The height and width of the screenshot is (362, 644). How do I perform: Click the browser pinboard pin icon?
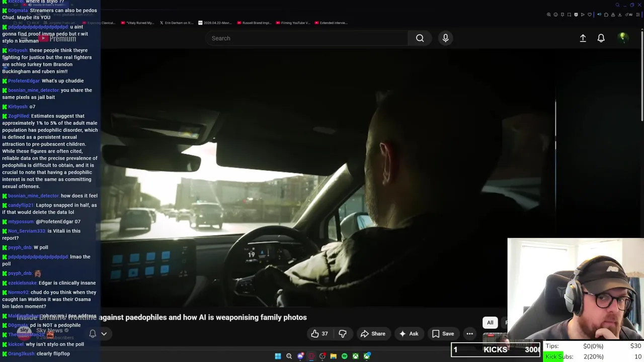[562, 15]
